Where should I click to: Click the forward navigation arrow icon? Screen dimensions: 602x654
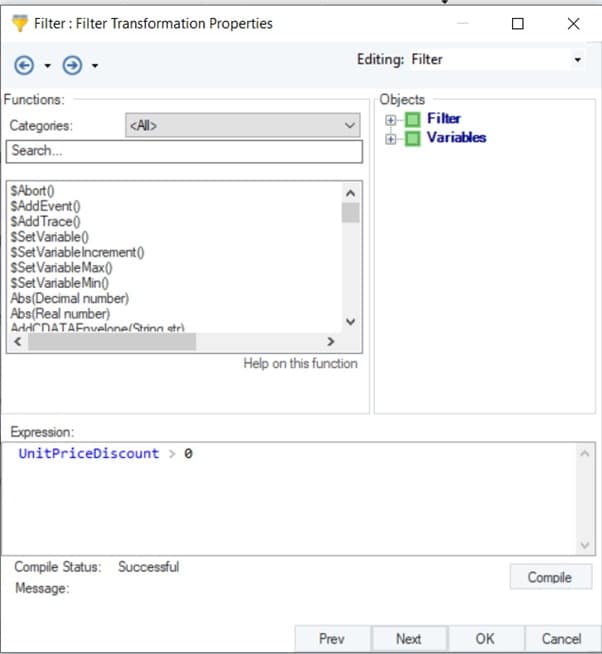[x=71, y=65]
